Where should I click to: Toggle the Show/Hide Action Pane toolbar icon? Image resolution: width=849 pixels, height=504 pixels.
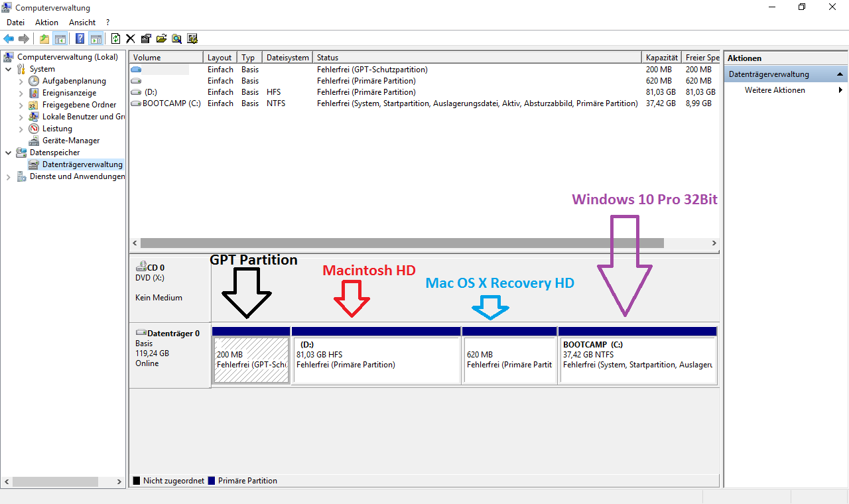96,38
